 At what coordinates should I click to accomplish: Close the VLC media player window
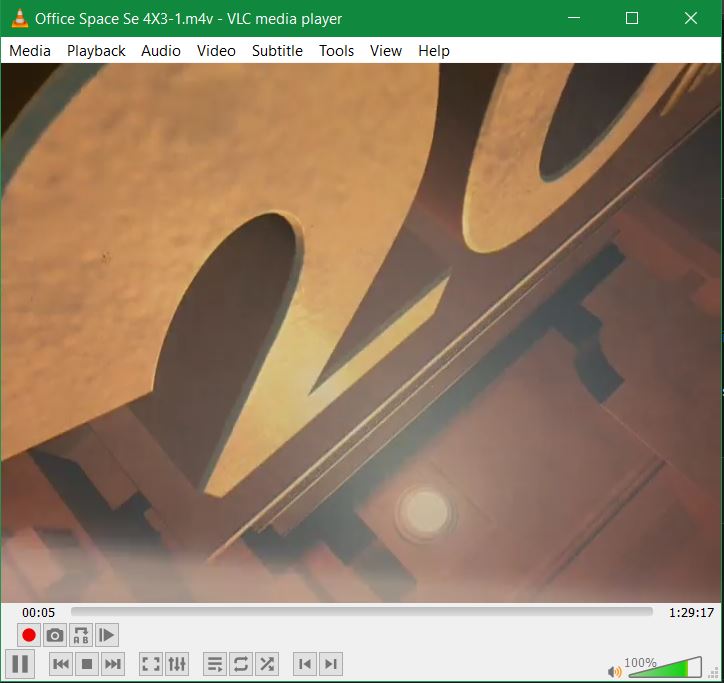(x=691, y=18)
